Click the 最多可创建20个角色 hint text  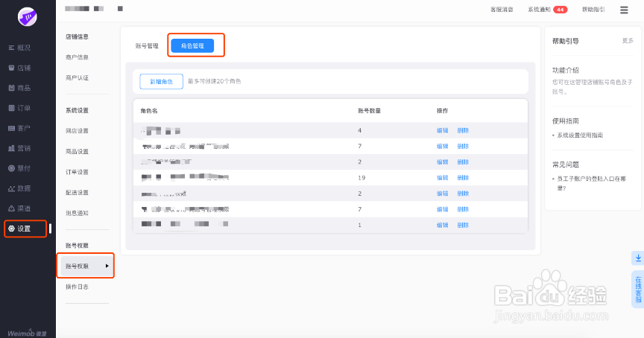click(x=215, y=81)
